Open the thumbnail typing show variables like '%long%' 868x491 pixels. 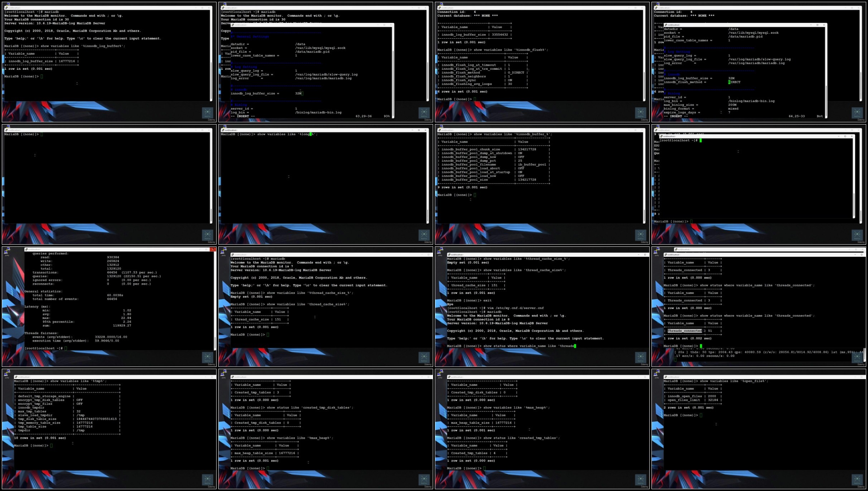click(325, 184)
